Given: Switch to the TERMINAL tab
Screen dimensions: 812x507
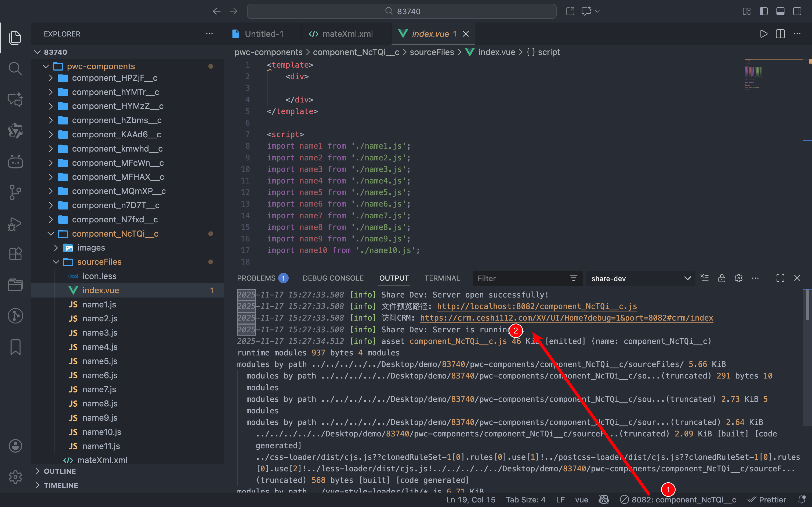Looking at the screenshot, I should click(x=442, y=278).
